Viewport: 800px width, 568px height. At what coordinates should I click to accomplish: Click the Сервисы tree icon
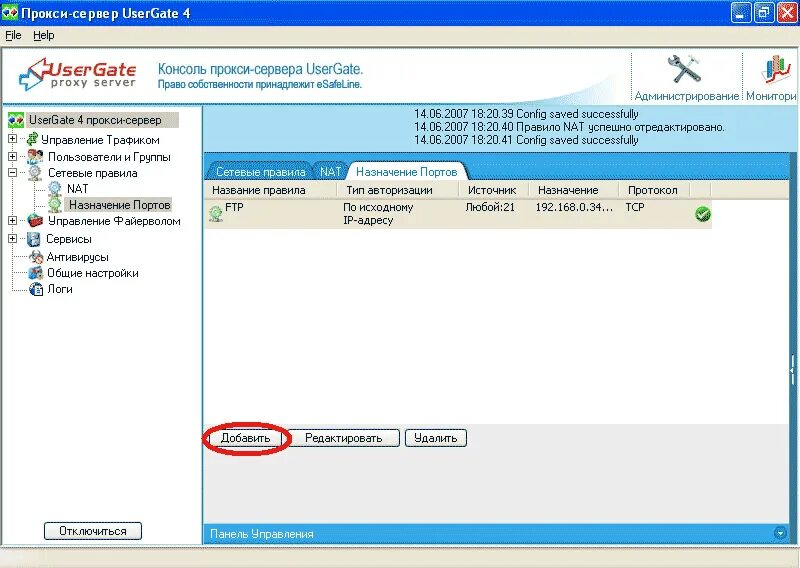pyautogui.click(x=33, y=239)
